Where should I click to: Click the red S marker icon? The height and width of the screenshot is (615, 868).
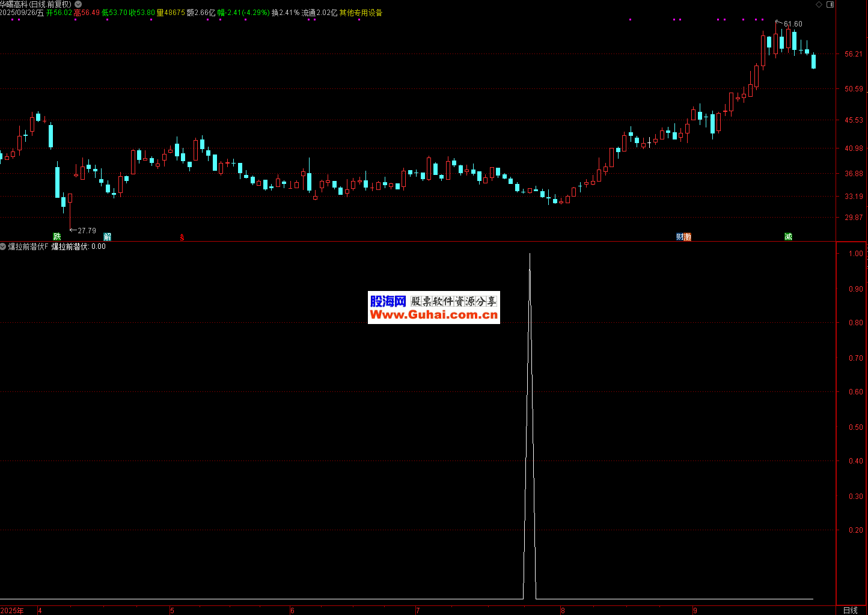[x=182, y=237]
